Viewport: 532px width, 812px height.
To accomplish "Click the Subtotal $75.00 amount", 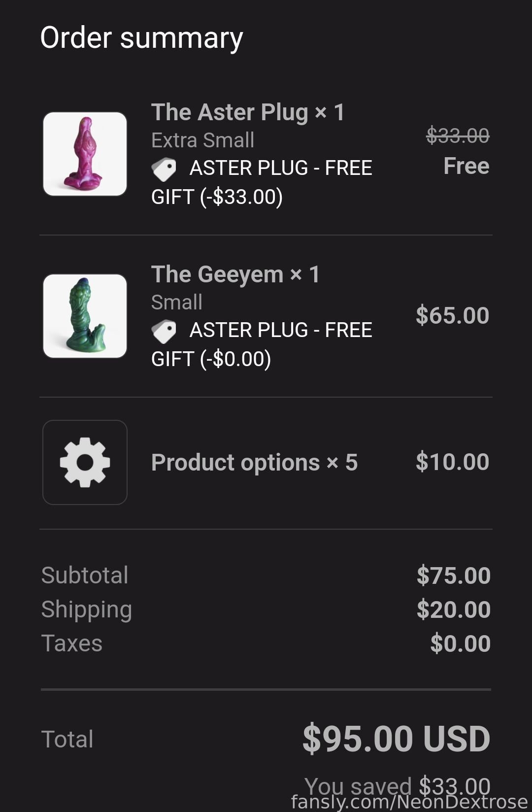I will click(x=454, y=575).
